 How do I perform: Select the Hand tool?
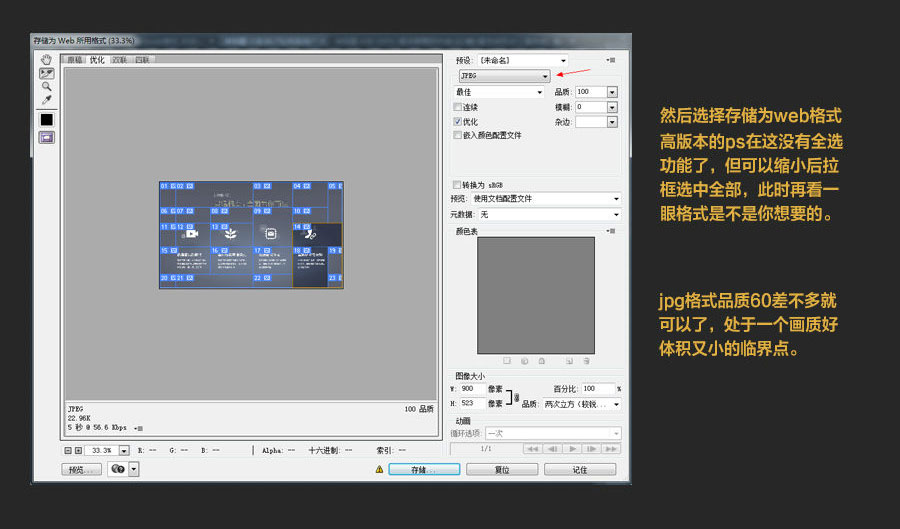click(46, 59)
